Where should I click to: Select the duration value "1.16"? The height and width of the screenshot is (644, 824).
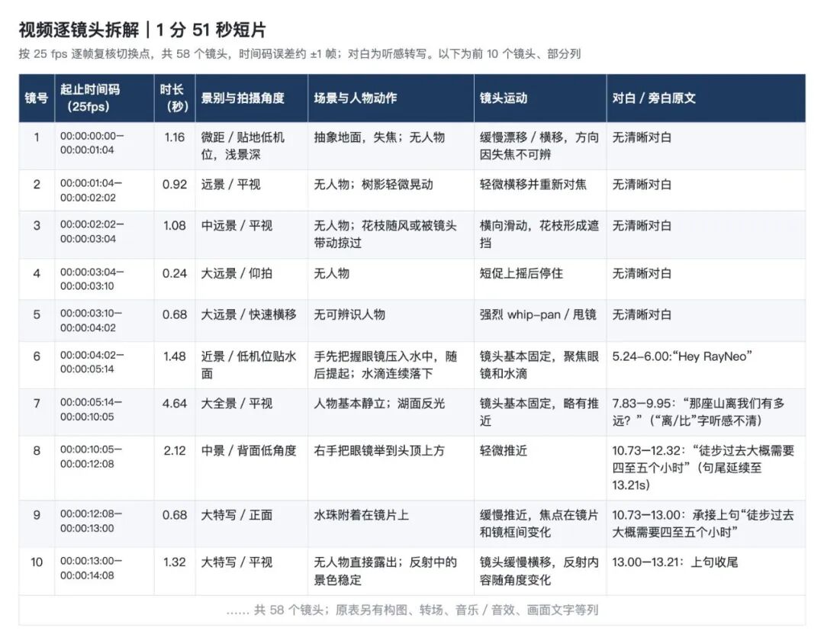[x=175, y=137]
